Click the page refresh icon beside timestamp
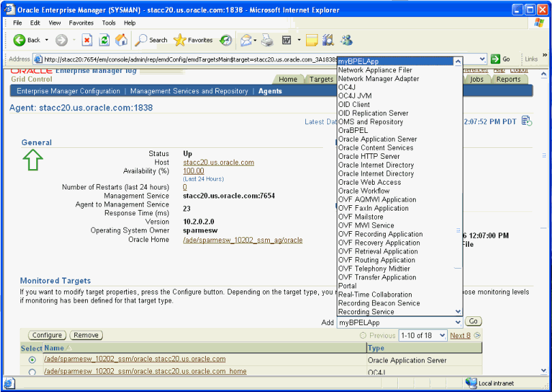 (x=526, y=121)
